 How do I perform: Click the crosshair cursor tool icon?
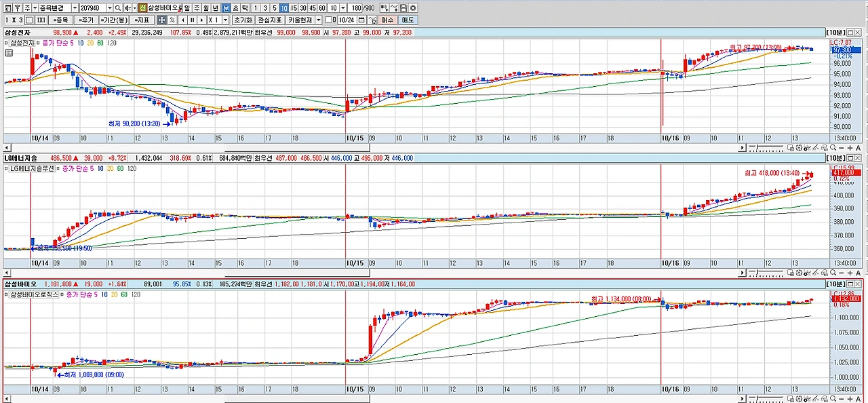[162, 20]
